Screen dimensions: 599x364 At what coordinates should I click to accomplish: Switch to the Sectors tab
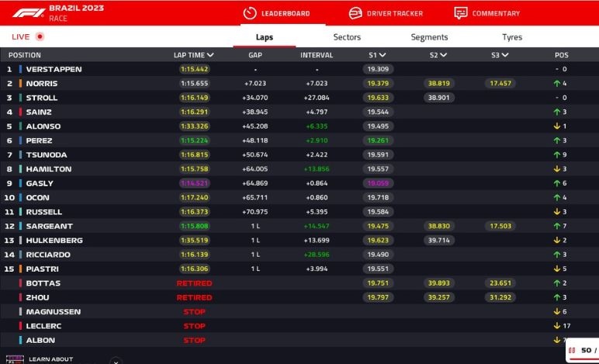[347, 37]
